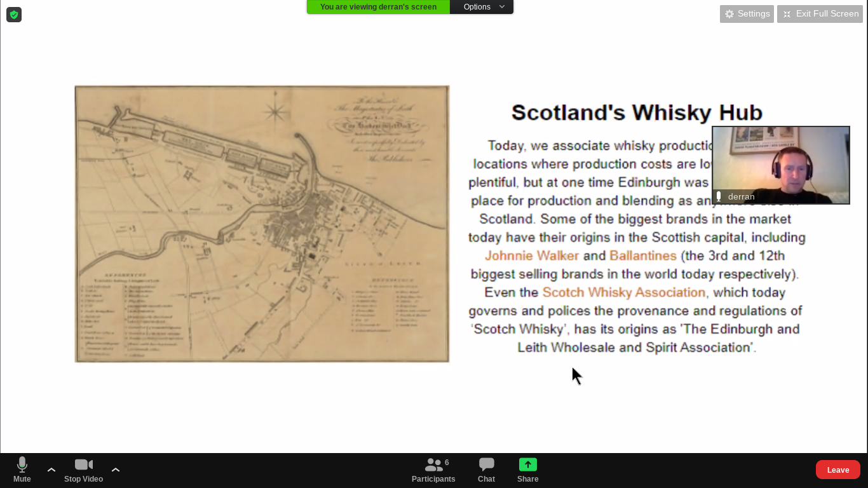This screenshot has height=488, width=868.
Task: Leave the meeting
Action: coord(838,470)
